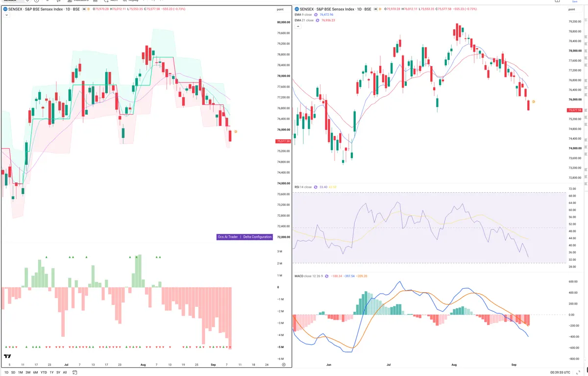Select 1Y time range

pyautogui.click(x=51, y=372)
